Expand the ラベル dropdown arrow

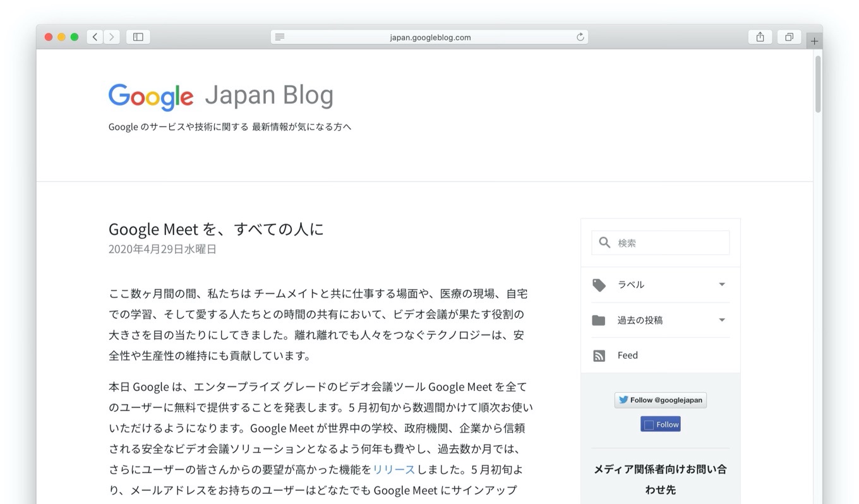tap(722, 285)
